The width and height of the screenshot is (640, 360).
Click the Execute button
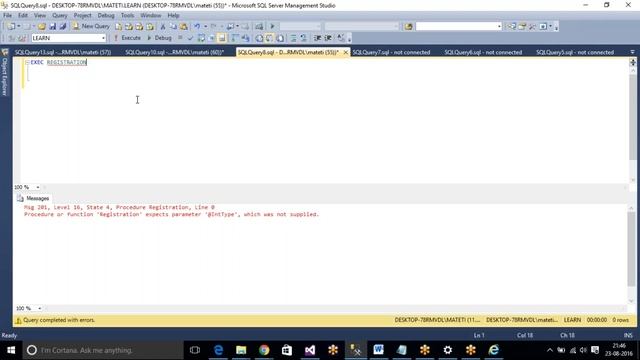click(127, 38)
